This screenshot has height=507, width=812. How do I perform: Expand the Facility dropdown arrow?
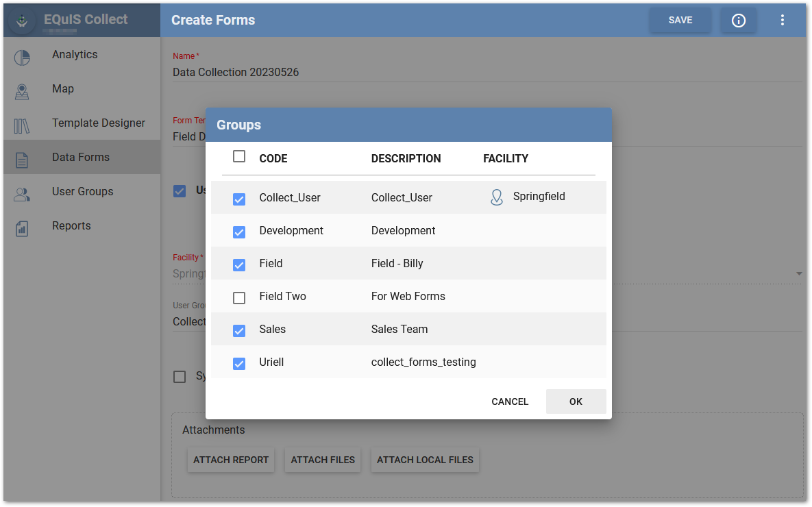798,274
